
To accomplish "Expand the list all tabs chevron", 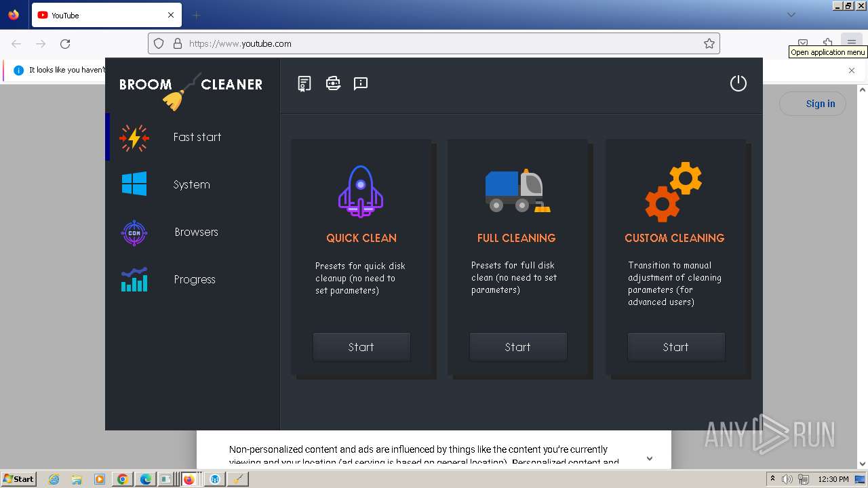I will 791,15.
